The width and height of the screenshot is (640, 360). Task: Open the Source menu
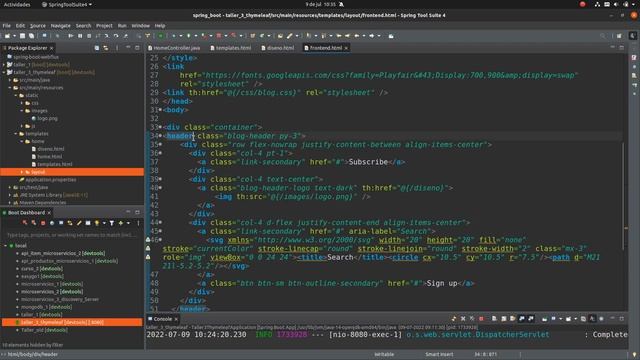click(x=38, y=26)
